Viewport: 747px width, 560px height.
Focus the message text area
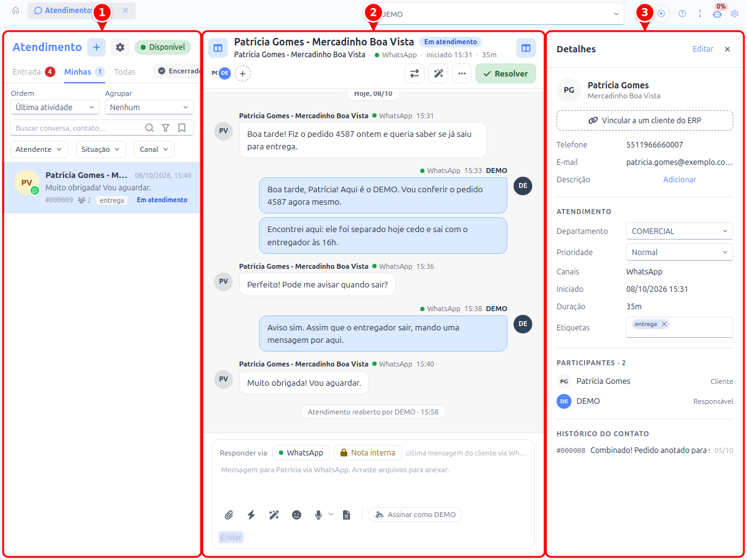point(373,482)
